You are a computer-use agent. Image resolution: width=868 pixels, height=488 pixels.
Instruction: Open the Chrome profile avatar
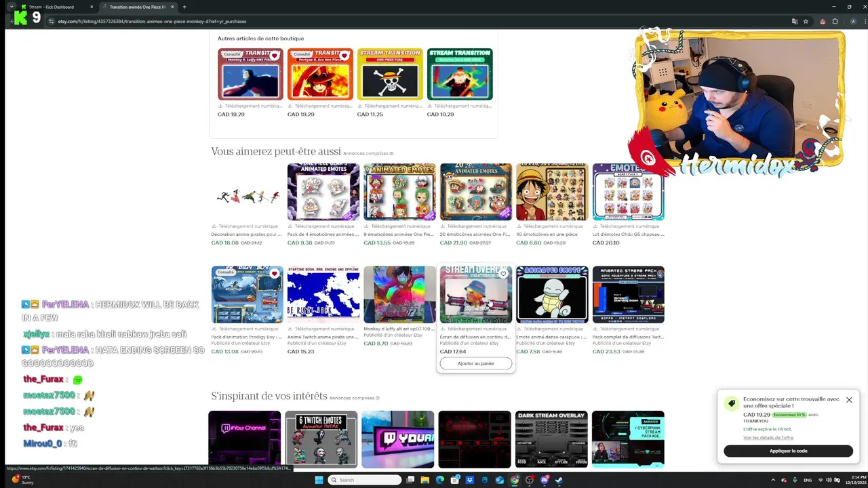[853, 21]
